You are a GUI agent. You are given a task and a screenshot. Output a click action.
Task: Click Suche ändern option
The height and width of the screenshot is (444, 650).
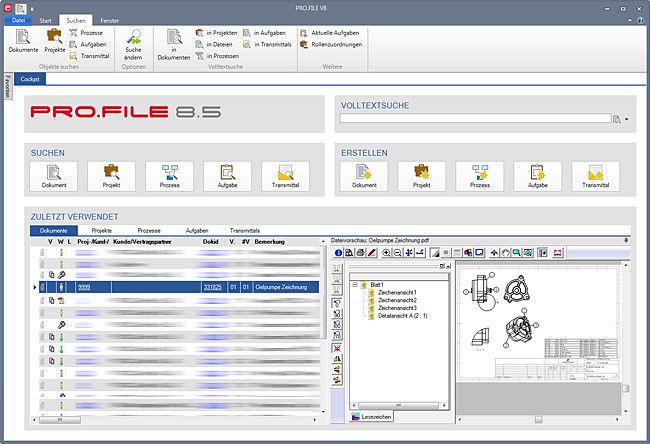point(133,45)
